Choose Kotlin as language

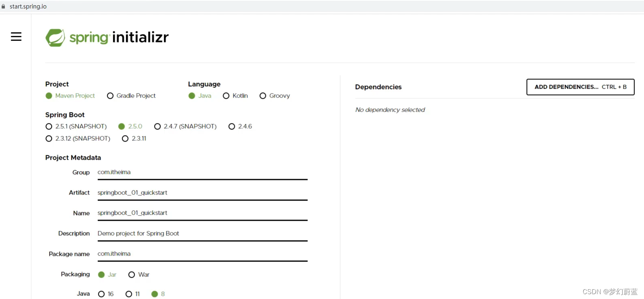click(235, 96)
